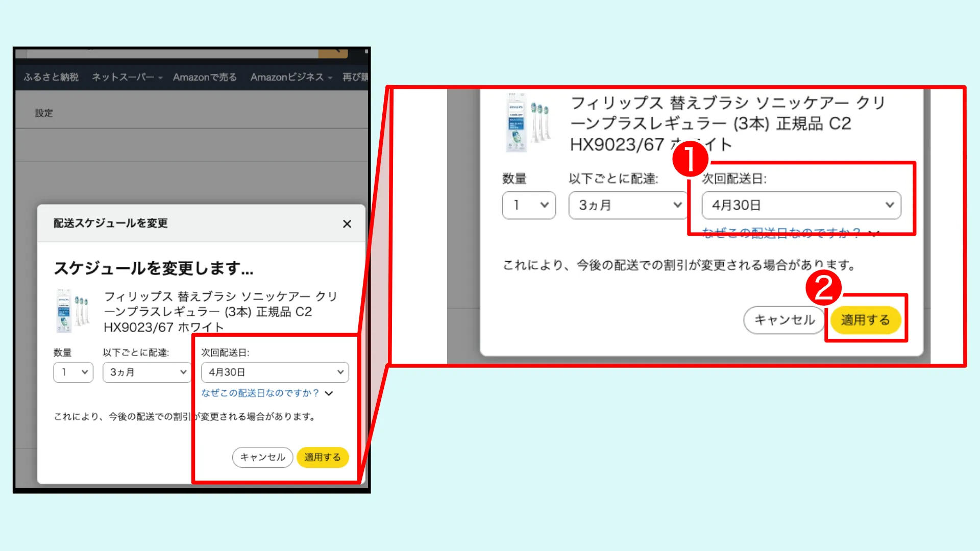Open the 3ヵ月 delivery frequency dropdown
980x551 pixels.
pyautogui.click(x=146, y=372)
